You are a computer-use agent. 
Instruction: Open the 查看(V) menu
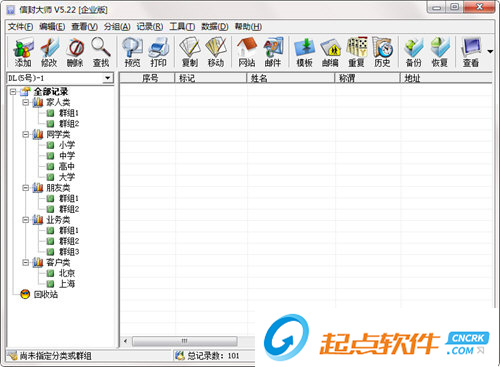point(84,27)
